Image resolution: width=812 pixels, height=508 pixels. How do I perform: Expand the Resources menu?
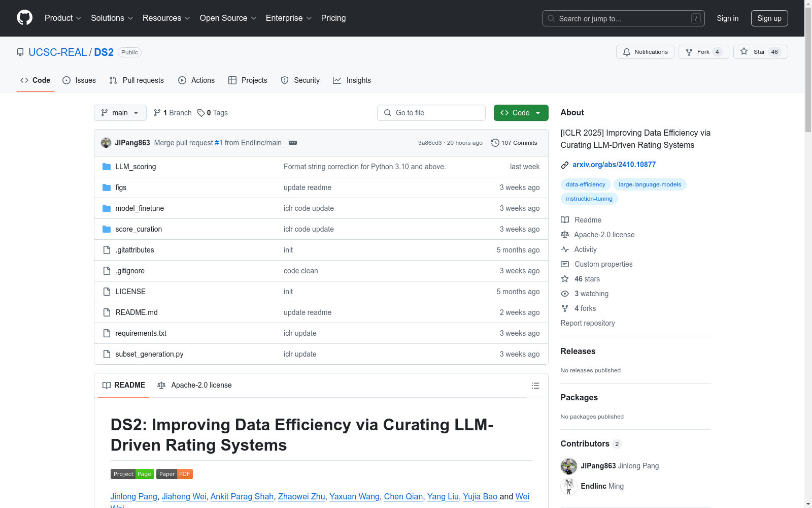point(166,18)
